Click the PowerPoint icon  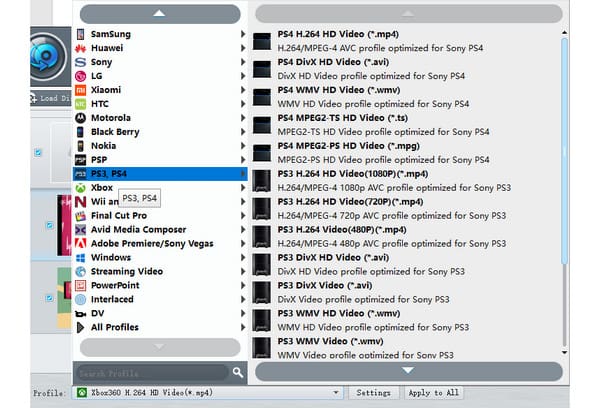(x=80, y=286)
